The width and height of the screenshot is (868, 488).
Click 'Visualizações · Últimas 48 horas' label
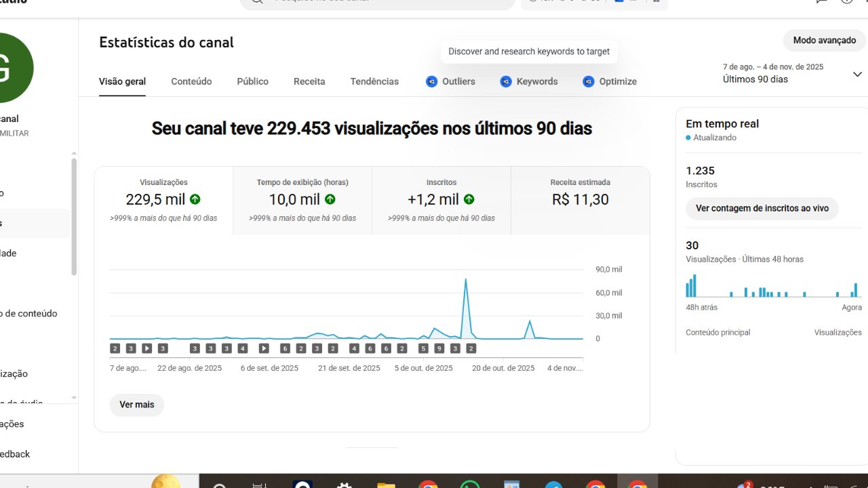pyautogui.click(x=745, y=260)
